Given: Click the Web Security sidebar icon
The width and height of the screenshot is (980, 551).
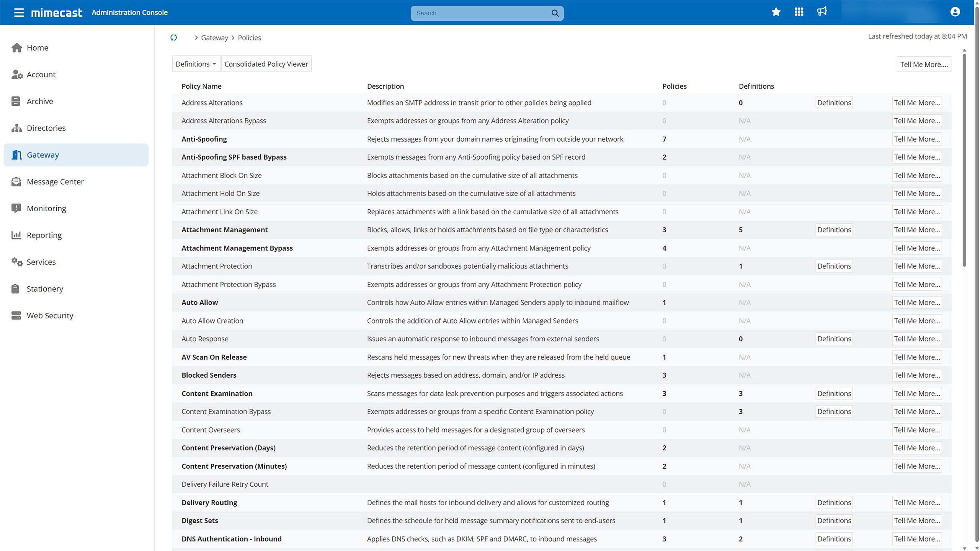Looking at the screenshot, I should coord(16,316).
